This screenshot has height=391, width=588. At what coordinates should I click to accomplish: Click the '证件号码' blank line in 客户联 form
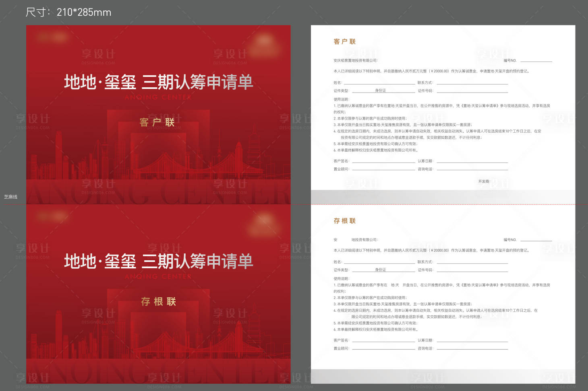pos(472,92)
